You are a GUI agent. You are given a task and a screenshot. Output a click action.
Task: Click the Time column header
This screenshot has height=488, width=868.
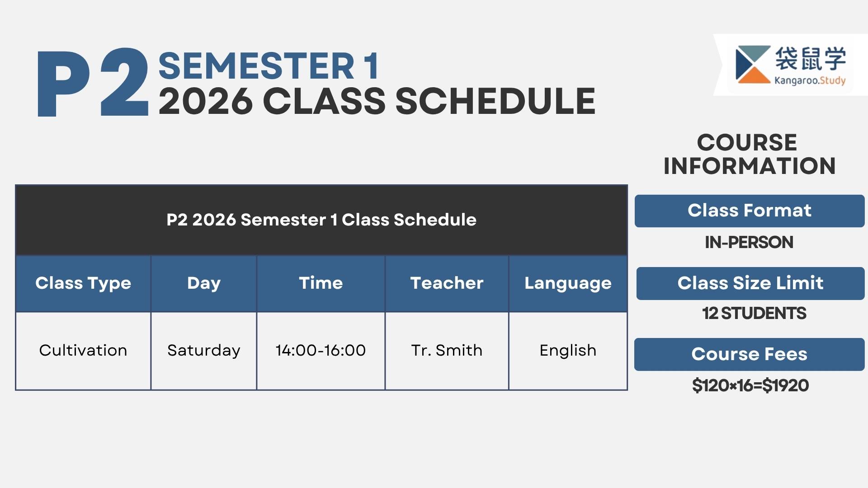[x=321, y=283]
